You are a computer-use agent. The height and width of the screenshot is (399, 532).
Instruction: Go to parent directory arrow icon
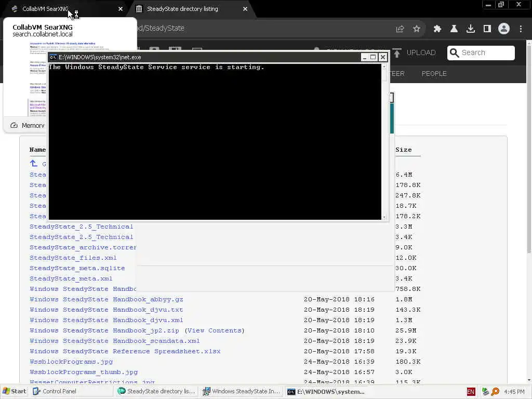tap(33, 164)
